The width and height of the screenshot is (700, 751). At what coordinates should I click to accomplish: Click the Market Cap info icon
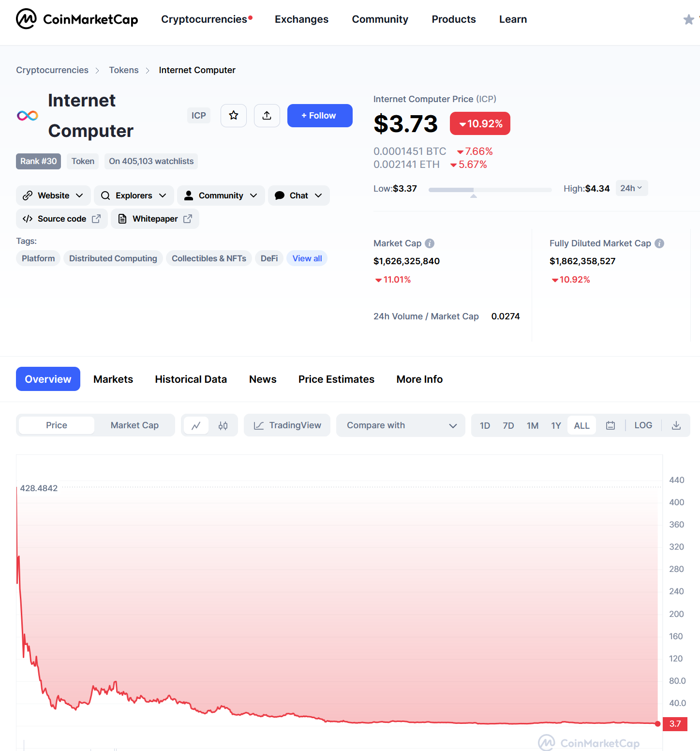(430, 243)
